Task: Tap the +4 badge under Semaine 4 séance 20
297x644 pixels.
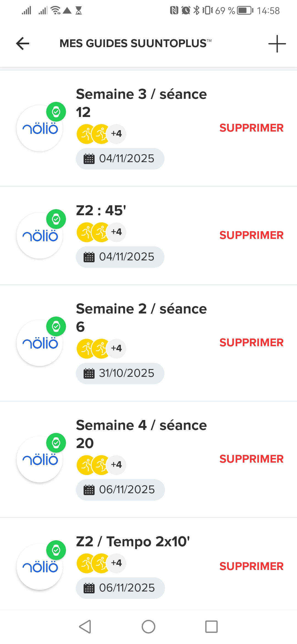Action: coord(117,465)
